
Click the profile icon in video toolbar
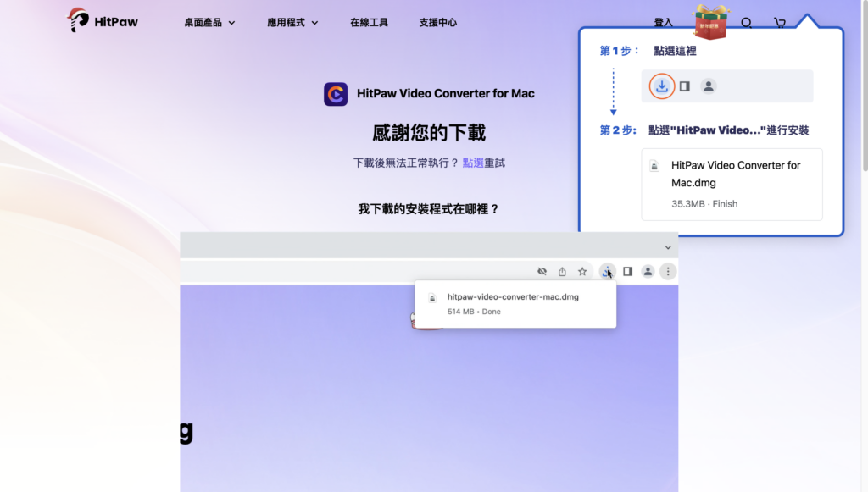click(x=648, y=272)
